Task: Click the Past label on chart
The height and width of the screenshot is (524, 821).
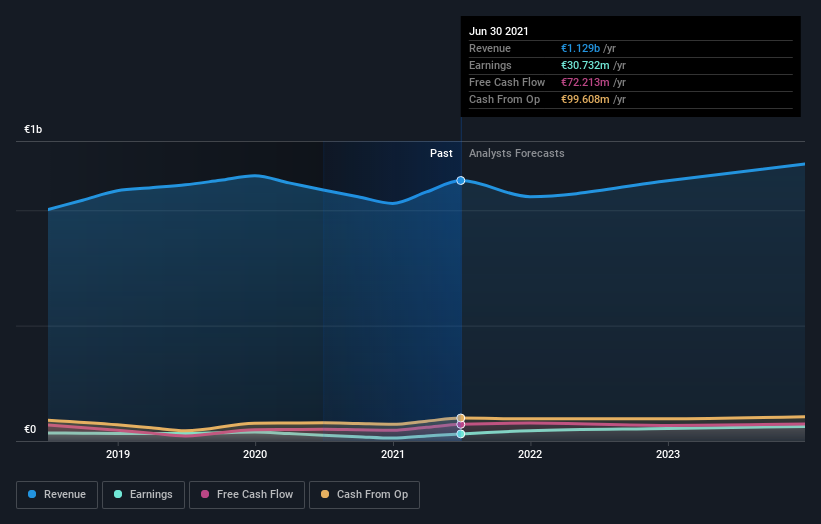Action: click(x=441, y=153)
